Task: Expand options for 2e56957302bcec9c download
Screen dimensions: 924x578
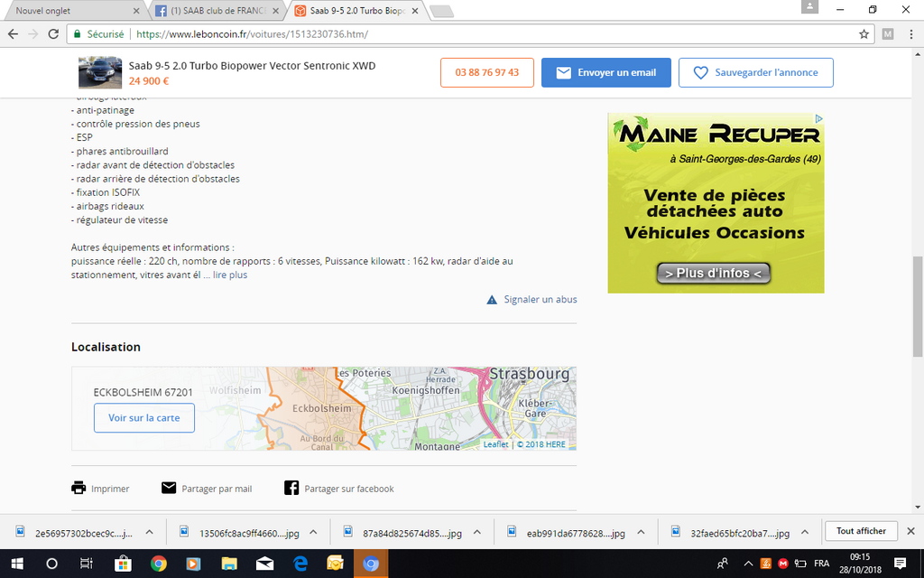Action: coord(149,532)
